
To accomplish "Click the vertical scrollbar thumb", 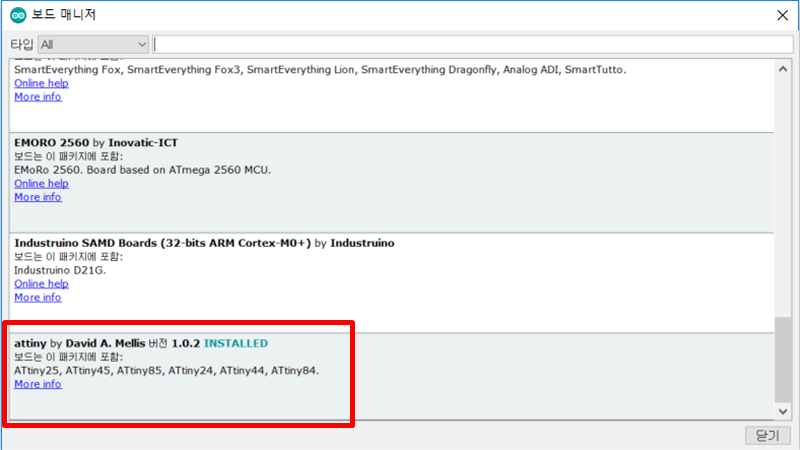I will pos(783,359).
